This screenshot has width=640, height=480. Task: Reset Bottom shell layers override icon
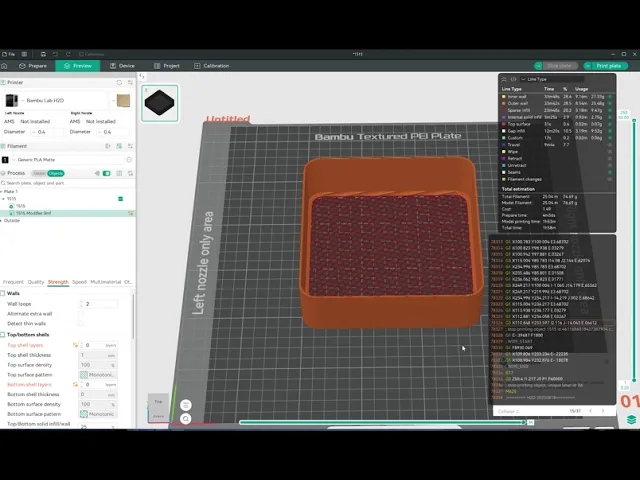coord(75,384)
